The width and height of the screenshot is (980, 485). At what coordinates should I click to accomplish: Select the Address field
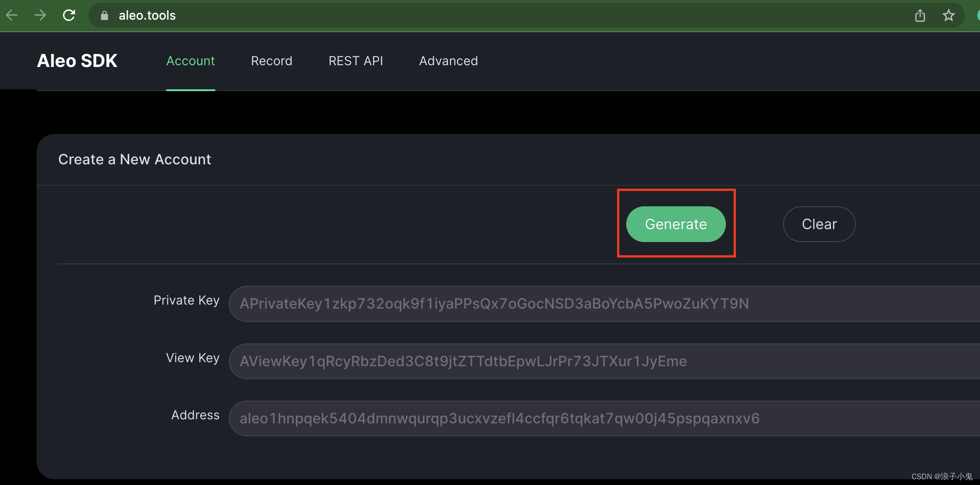[x=604, y=418]
